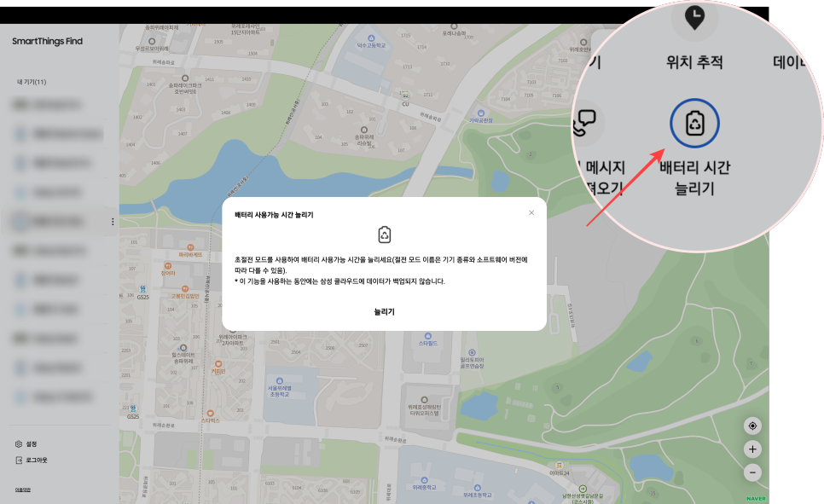The image size is (824, 504).
Task: Click the 늘리기 button in the dialog
Action: tap(384, 311)
